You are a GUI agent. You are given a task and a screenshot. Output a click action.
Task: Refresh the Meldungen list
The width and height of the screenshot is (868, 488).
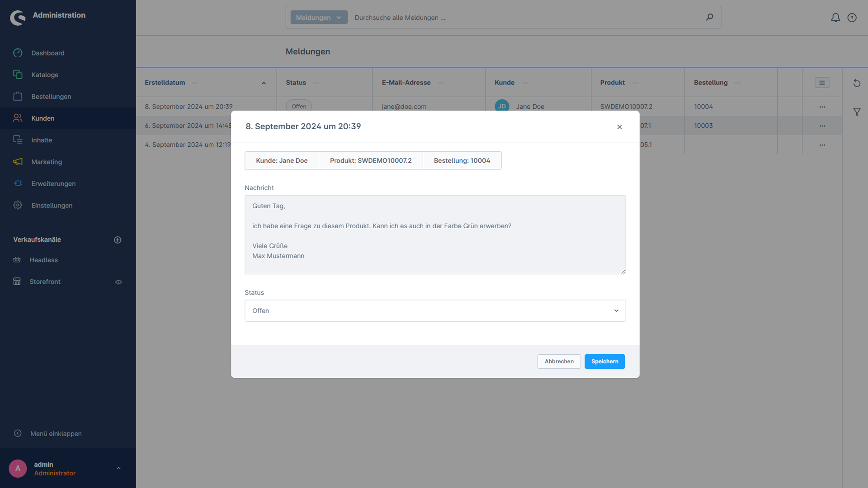(x=857, y=83)
